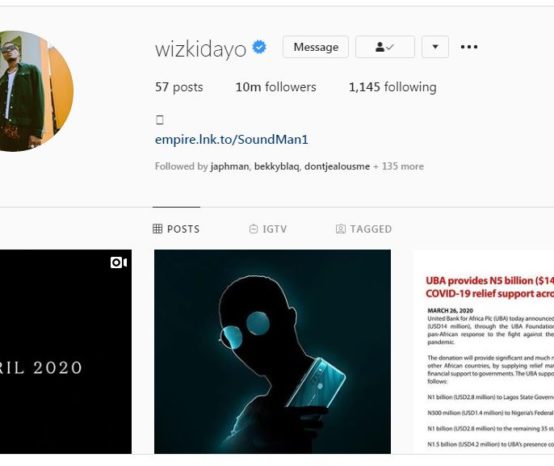Click the blue verified badge beside wizkidayo
The width and height of the screenshot is (554, 466).
pos(259,47)
